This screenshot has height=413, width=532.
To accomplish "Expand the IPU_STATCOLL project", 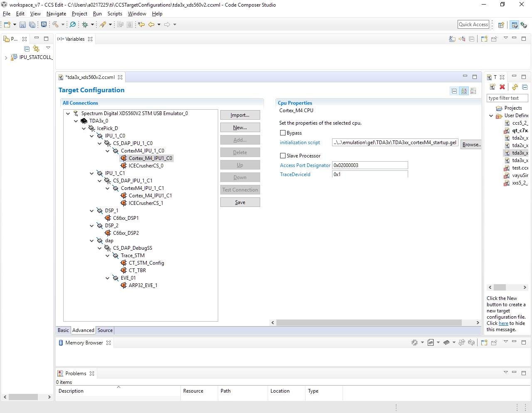I will 6,58.
